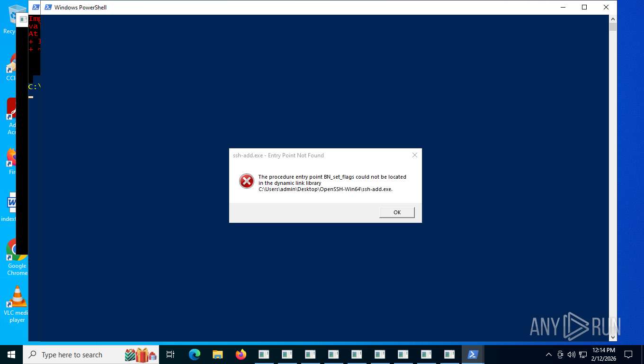Select the Word document desktop icon
The height and width of the screenshot is (364, 644).
[9, 208]
